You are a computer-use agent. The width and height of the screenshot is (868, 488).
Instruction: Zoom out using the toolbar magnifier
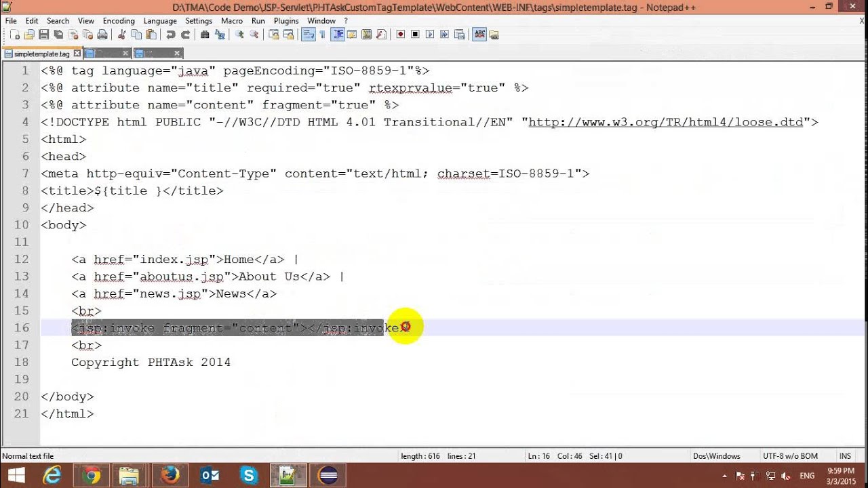(x=254, y=35)
